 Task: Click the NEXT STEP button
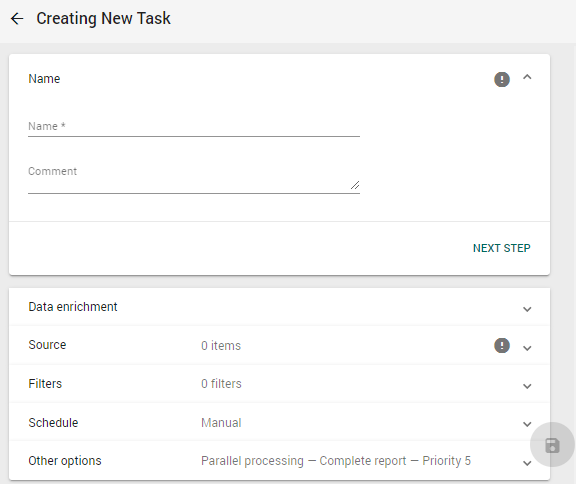pos(501,248)
